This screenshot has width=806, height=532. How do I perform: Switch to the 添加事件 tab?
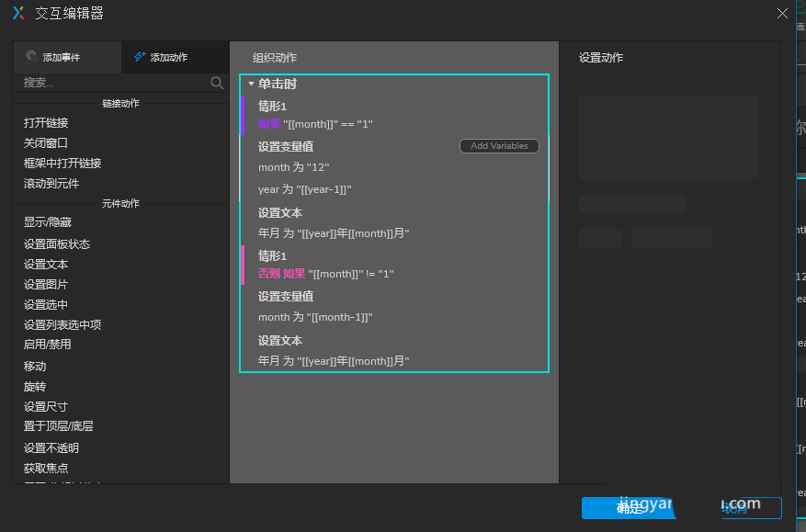(x=61, y=57)
